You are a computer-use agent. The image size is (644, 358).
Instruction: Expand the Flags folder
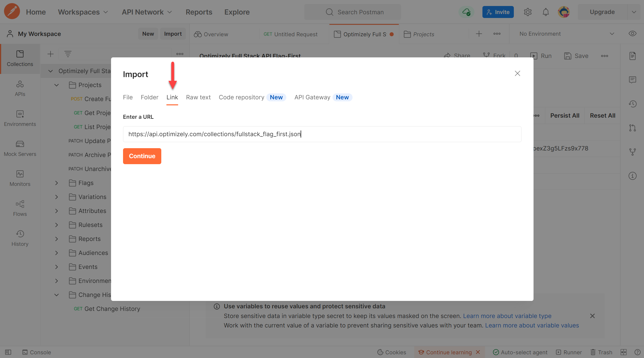(x=57, y=183)
